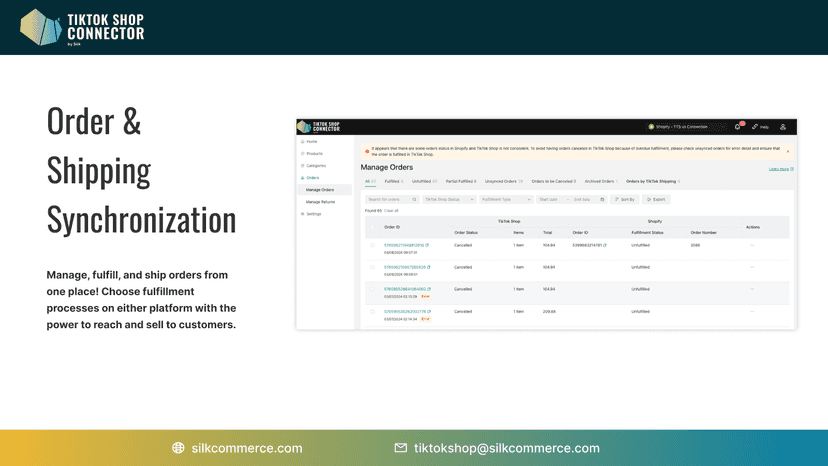Click the red alert icon in the banner
This screenshot has width=828, height=466.
(x=367, y=152)
